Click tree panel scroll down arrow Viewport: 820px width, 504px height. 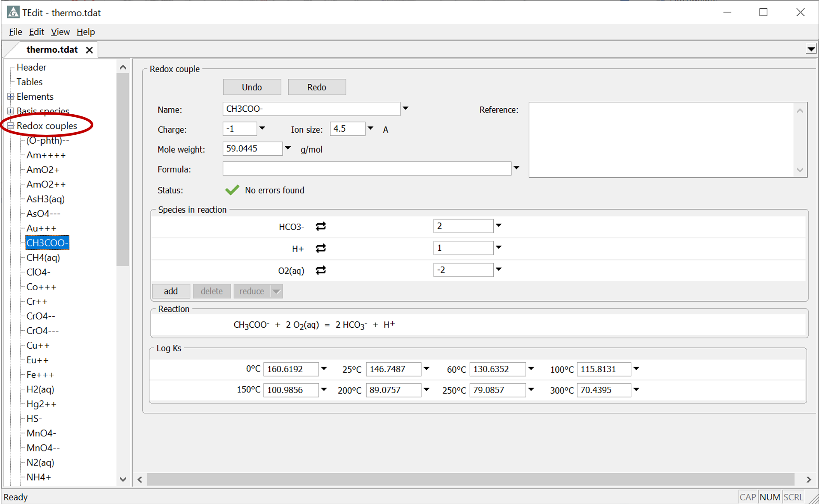123,480
